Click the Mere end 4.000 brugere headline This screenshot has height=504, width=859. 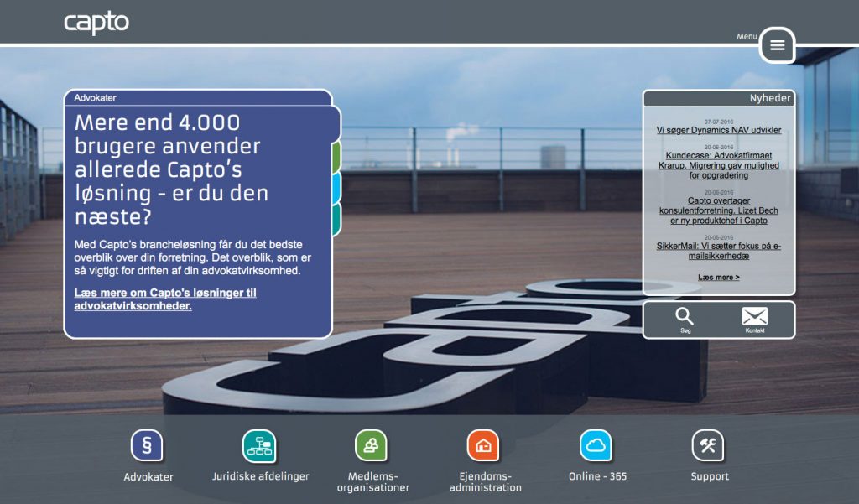(x=171, y=169)
